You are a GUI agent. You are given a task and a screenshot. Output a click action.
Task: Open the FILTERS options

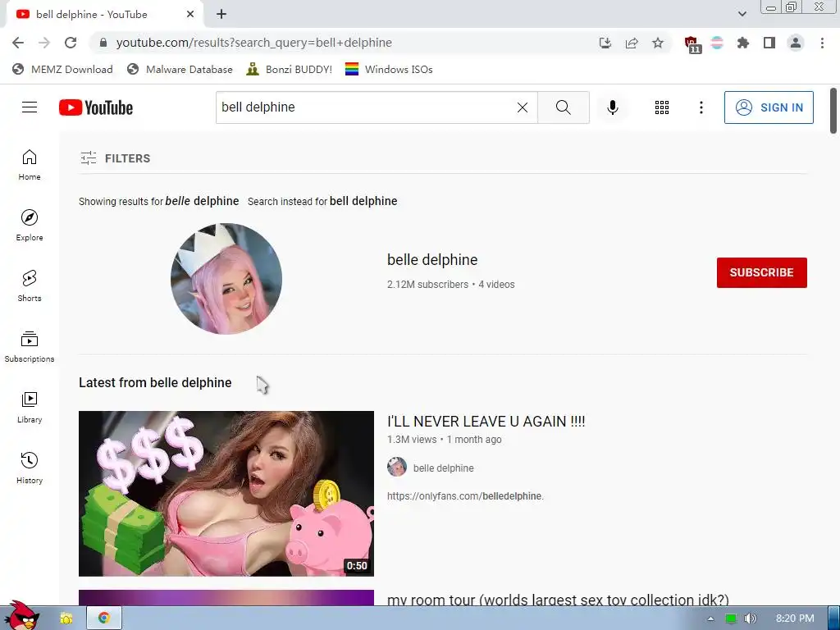click(115, 158)
